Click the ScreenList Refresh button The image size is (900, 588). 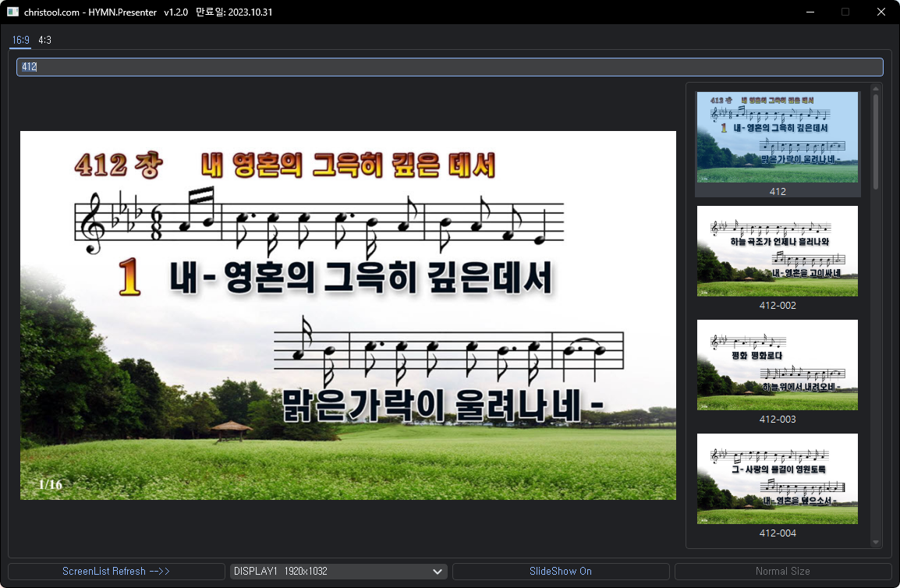(115, 571)
